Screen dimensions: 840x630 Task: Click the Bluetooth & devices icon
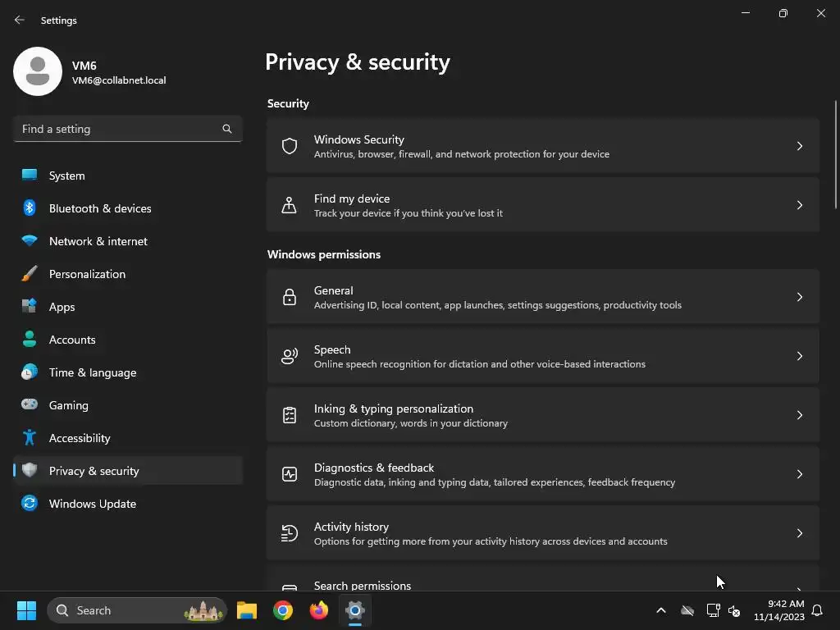tap(30, 208)
